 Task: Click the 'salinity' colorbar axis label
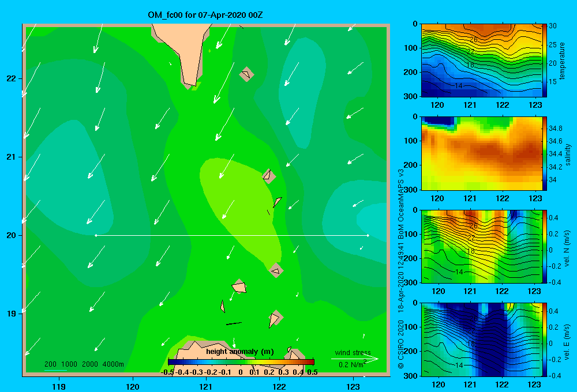pos(568,154)
